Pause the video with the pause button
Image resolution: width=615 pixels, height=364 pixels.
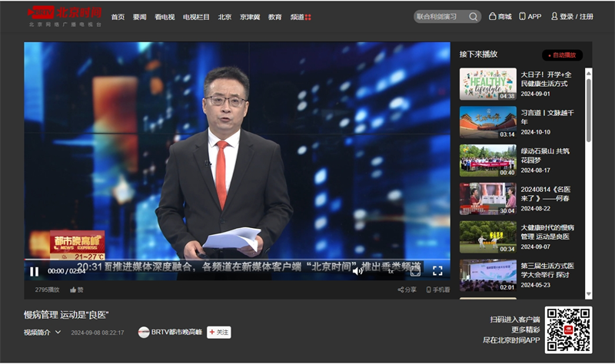tap(34, 271)
